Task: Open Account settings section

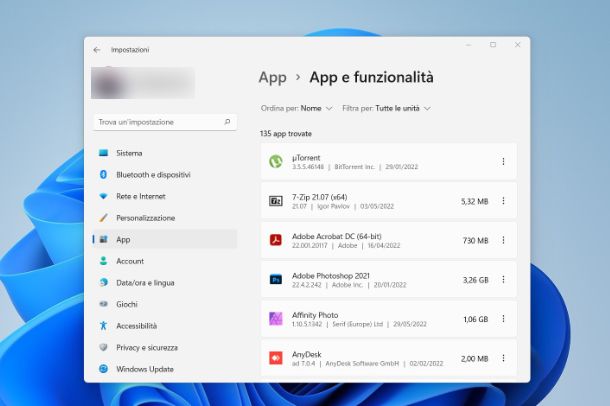Action: pos(165,261)
